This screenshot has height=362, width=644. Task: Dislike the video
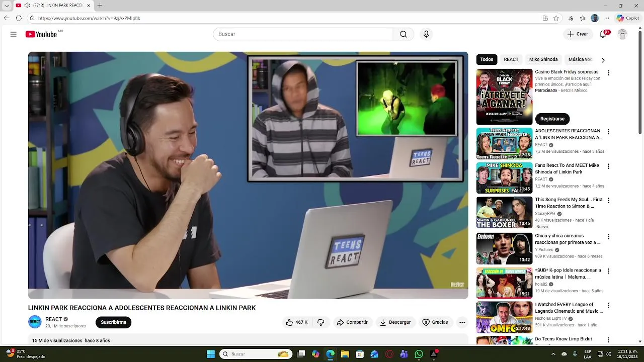(321, 322)
